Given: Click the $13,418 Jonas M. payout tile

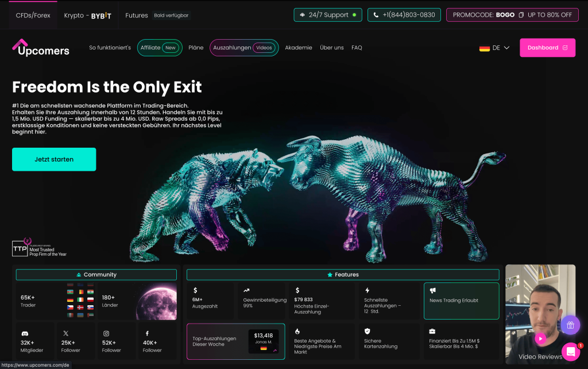Looking at the screenshot, I should 263,341.
